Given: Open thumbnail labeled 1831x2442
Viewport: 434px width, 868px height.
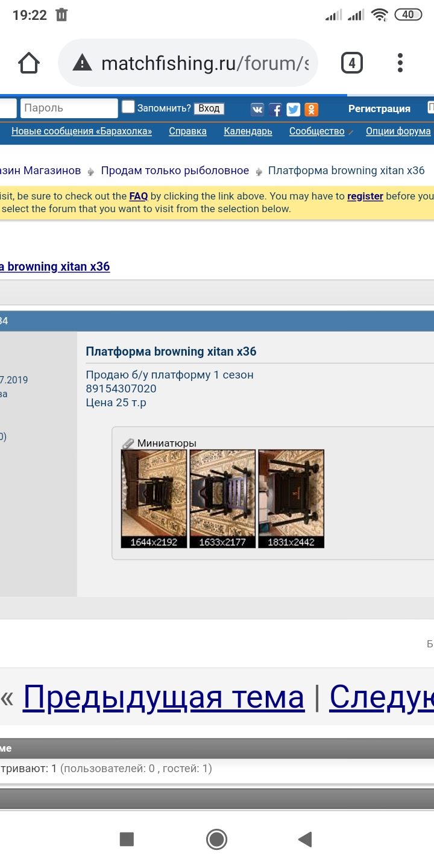Looking at the screenshot, I should point(291,498).
